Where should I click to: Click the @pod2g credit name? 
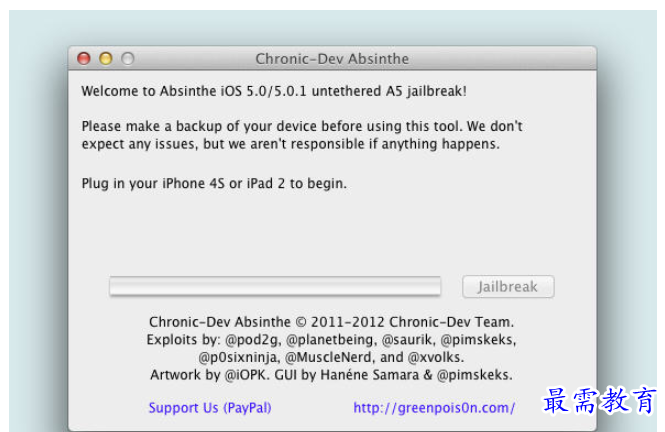tap(253, 340)
